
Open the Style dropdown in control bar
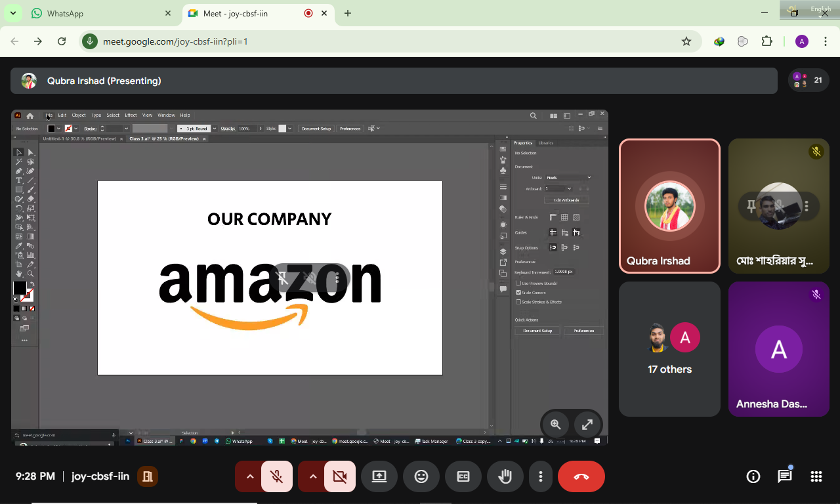[x=289, y=129]
